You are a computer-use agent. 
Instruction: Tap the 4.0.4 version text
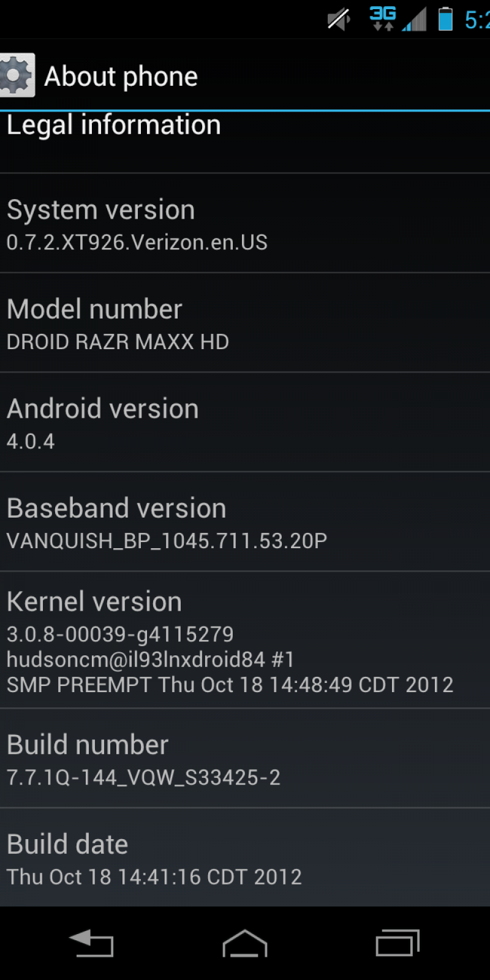[x=31, y=441]
